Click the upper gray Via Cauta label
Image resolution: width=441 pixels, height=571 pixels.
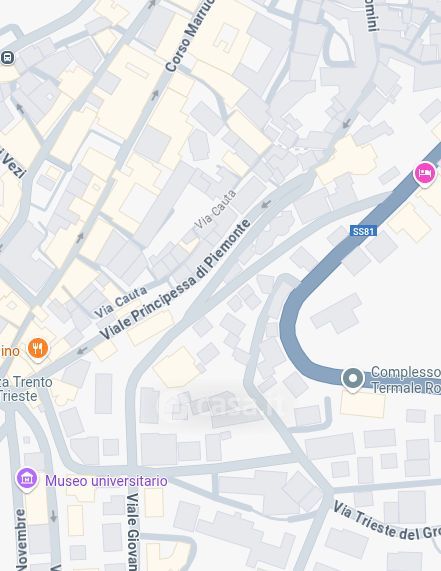click(215, 211)
